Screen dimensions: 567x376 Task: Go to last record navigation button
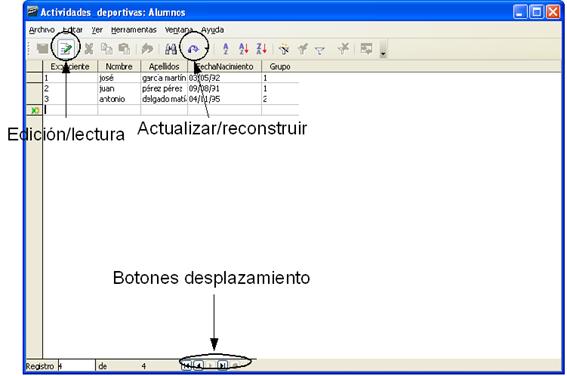coord(223,366)
